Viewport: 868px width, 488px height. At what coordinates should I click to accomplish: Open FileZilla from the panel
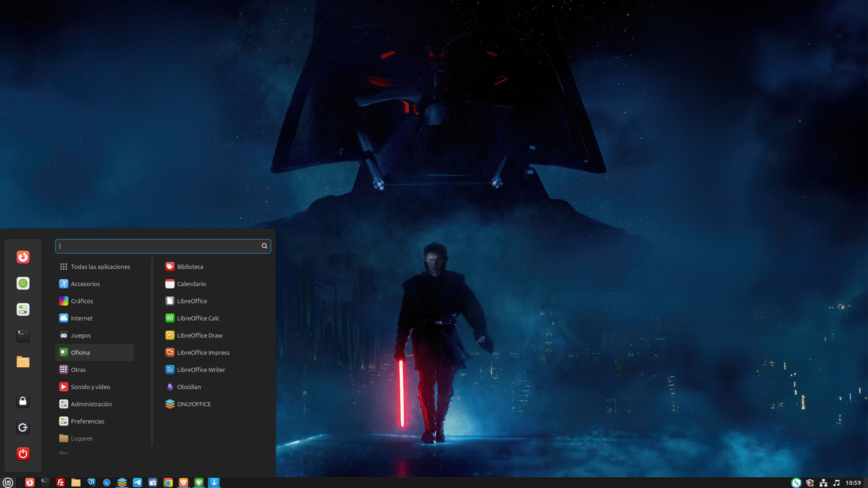(x=60, y=483)
